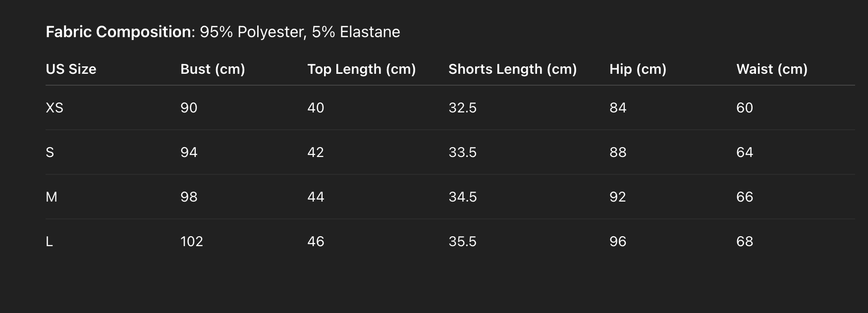Select the L size row label
Screen dimensions: 868x313
(x=49, y=241)
